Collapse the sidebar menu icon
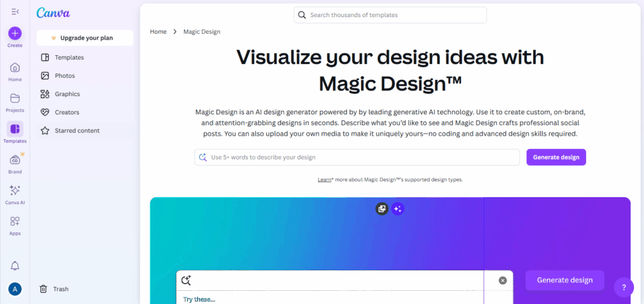Image resolution: width=644 pixels, height=304 pixels. [15, 12]
